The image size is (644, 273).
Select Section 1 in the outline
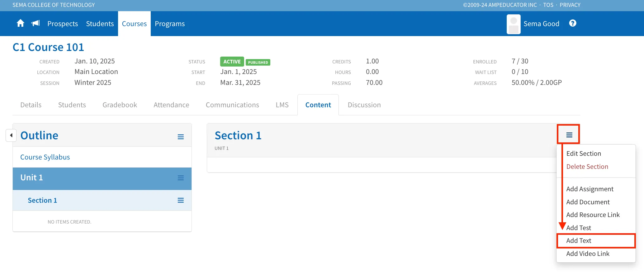coord(42,200)
